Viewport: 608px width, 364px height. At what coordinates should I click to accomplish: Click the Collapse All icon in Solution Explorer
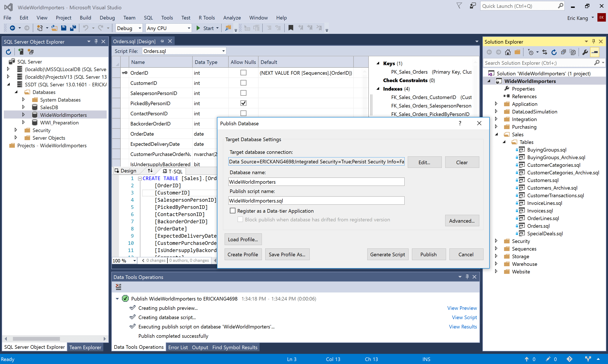563,52
